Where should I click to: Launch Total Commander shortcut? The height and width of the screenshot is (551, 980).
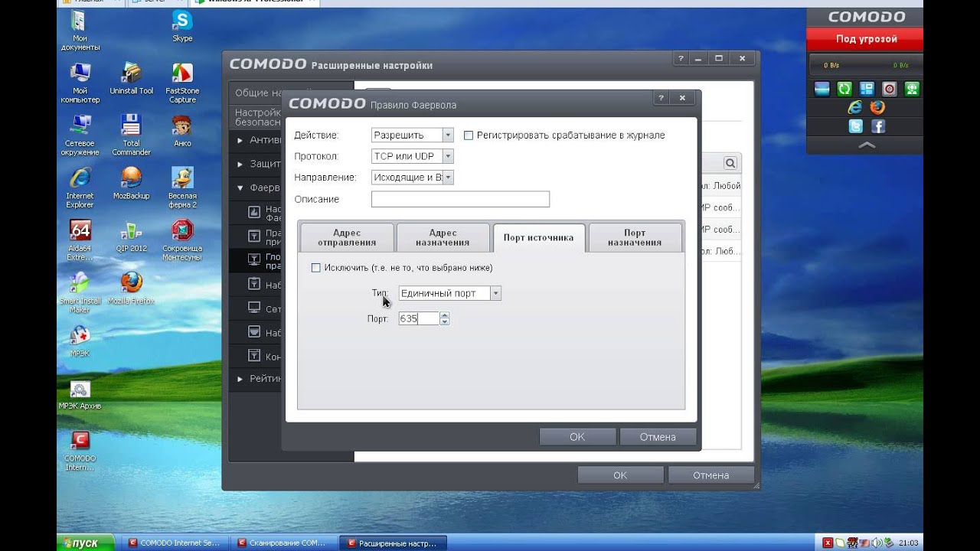click(x=131, y=135)
